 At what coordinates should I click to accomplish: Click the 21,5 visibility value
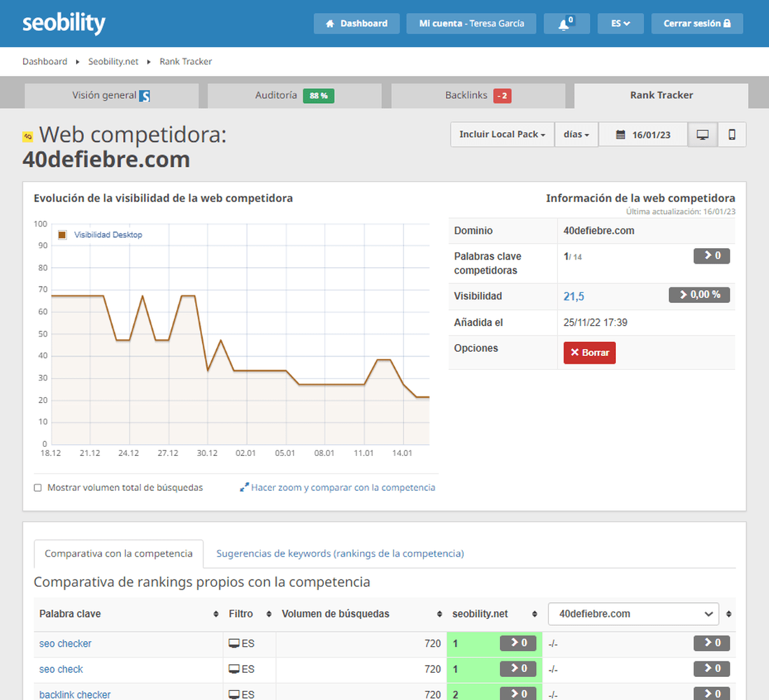point(574,297)
